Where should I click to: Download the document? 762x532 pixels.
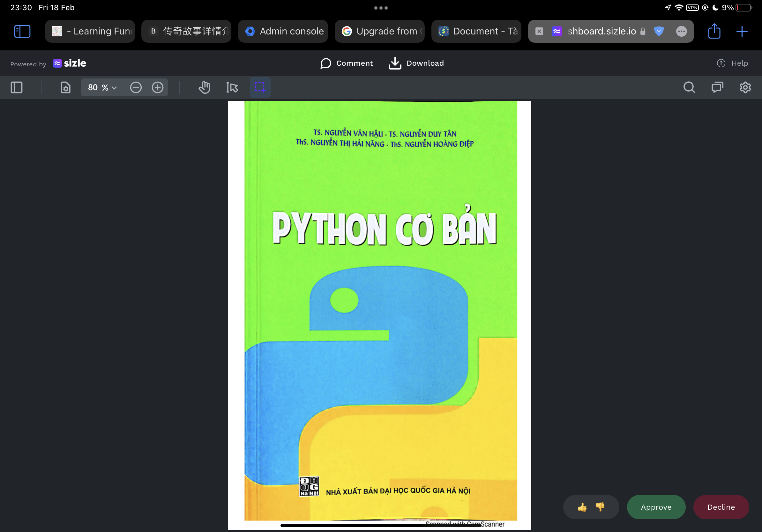point(416,63)
